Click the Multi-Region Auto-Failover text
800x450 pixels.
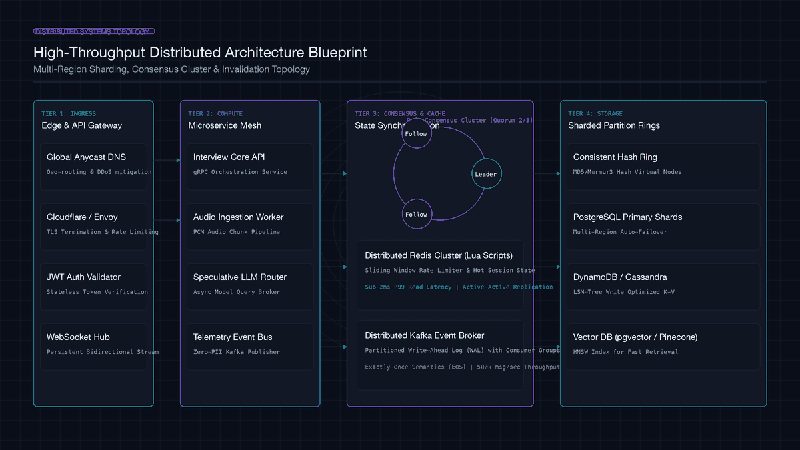pos(619,232)
